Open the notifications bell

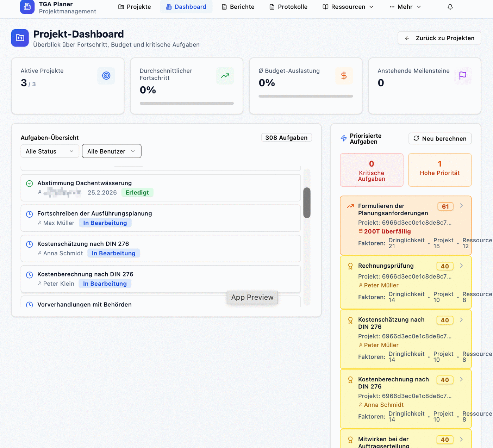[450, 7]
